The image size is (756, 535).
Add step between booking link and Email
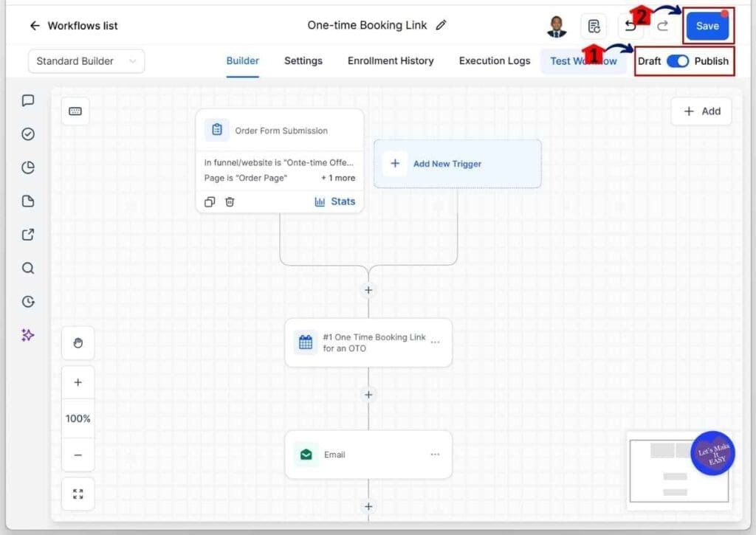point(368,395)
